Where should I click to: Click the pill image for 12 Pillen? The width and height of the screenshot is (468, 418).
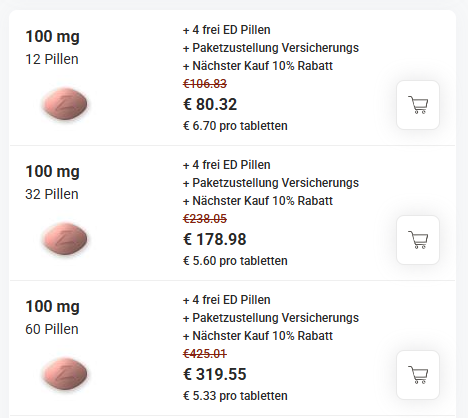coord(65,104)
